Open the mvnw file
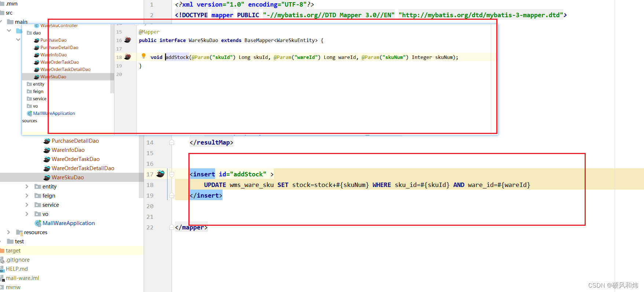 tap(13, 287)
